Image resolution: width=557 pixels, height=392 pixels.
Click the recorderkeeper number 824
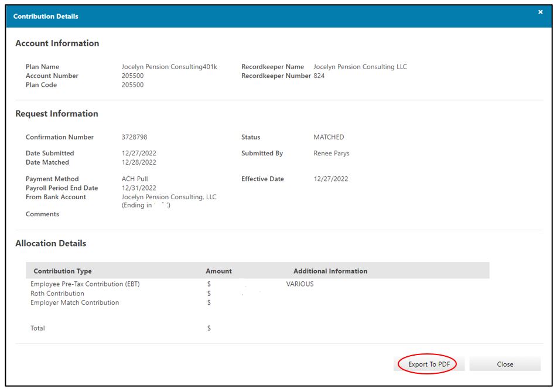click(319, 76)
